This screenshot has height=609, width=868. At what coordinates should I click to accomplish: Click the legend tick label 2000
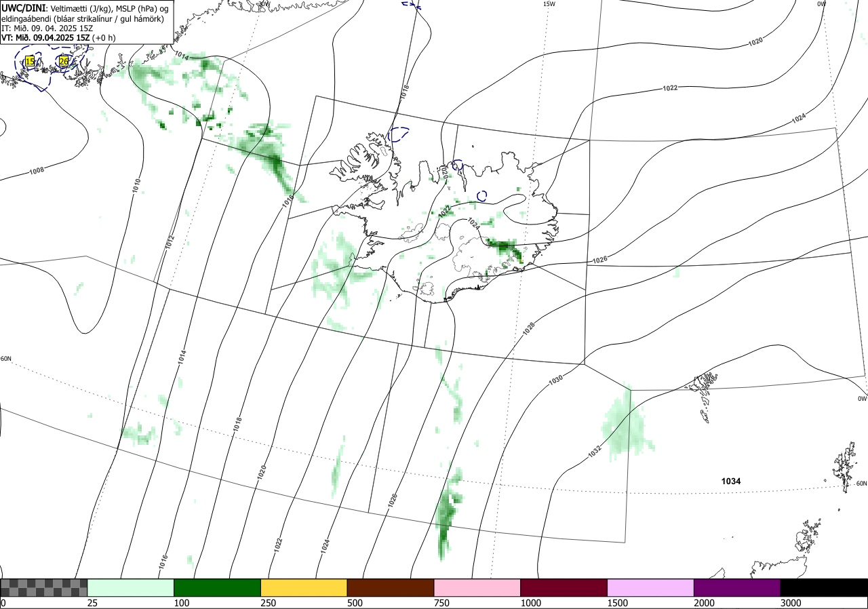point(704,603)
